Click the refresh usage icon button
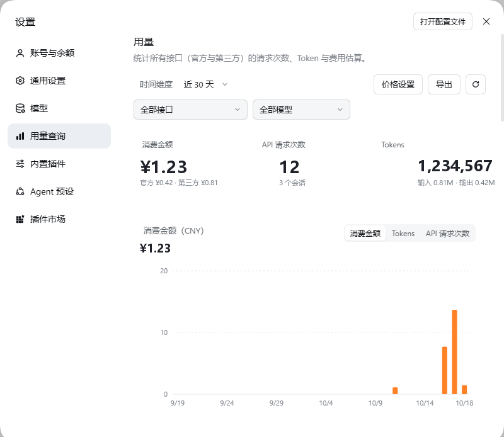Image resolution: width=504 pixels, height=437 pixels. [476, 84]
